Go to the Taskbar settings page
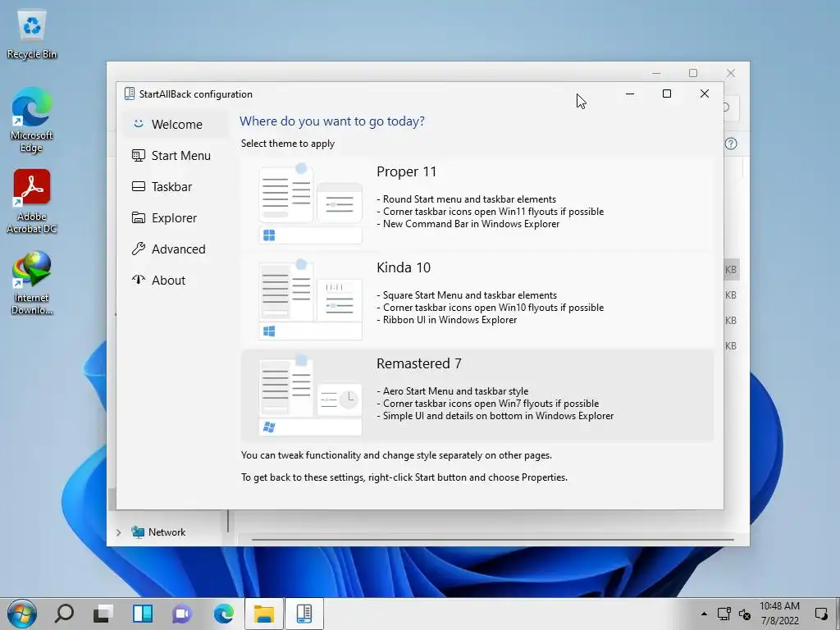 tap(175, 186)
